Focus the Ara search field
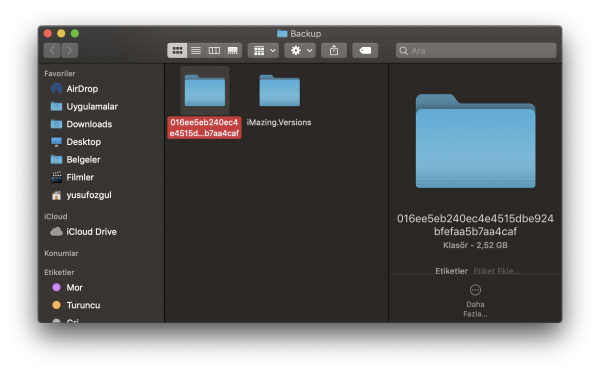This screenshot has height=373, width=600. [x=476, y=50]
